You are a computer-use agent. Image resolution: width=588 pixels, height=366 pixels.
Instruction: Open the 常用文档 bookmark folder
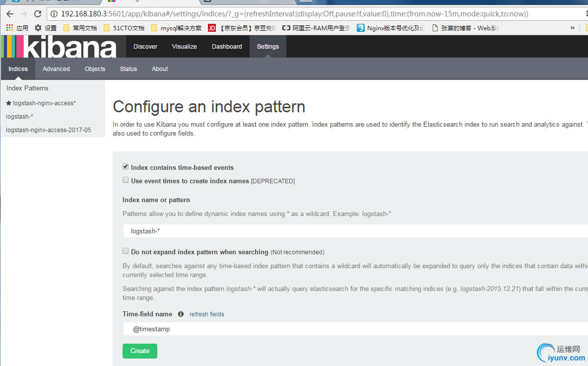[x=80, y=28]
